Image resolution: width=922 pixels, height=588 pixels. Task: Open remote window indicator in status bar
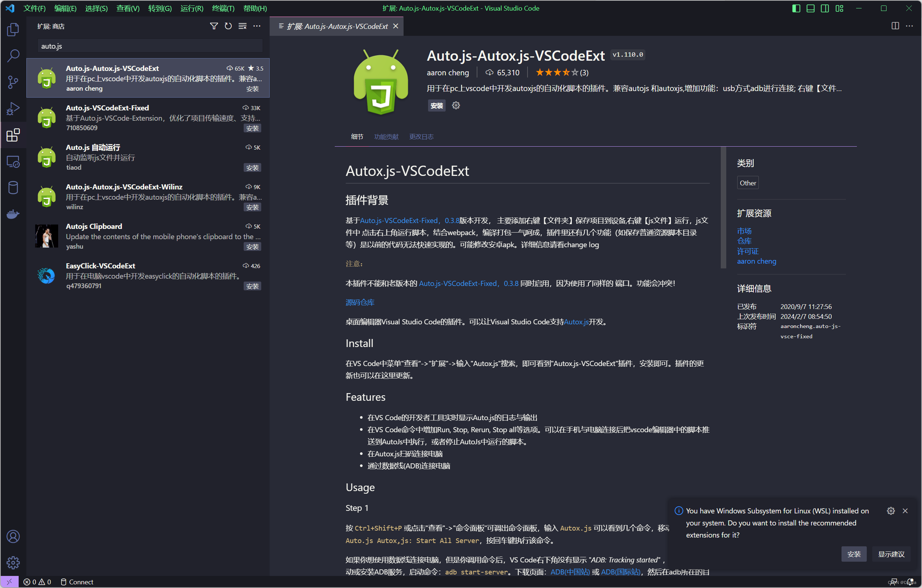coord(9,582)
